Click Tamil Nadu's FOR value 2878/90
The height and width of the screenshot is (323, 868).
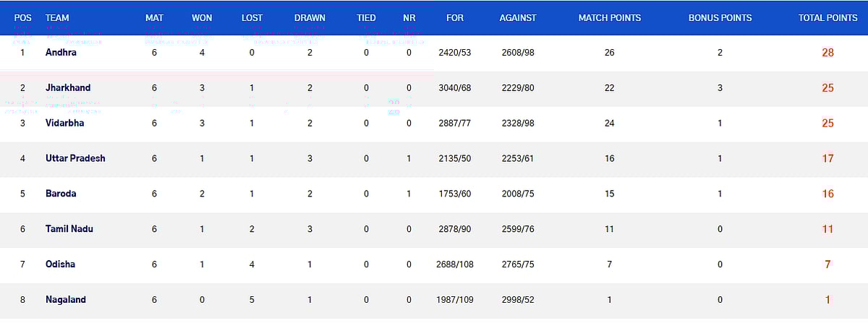[x=455, y=229]
